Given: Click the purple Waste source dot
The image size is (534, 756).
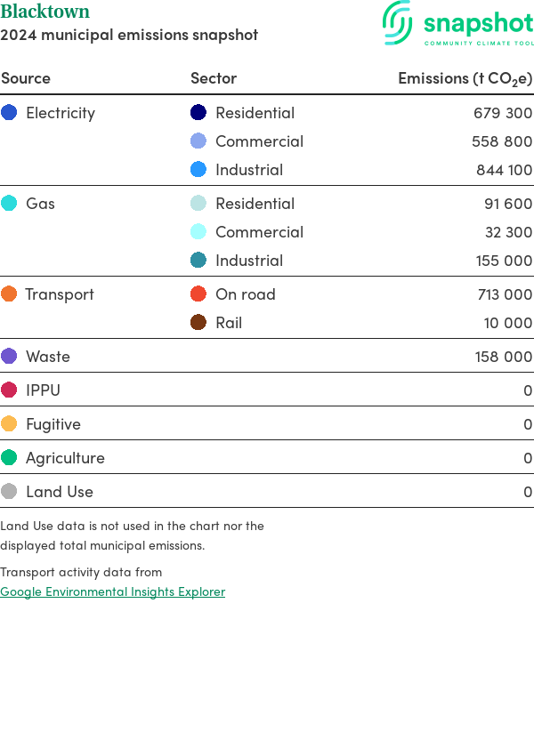Looking at the screenshot, I should [x=9, y=357].
